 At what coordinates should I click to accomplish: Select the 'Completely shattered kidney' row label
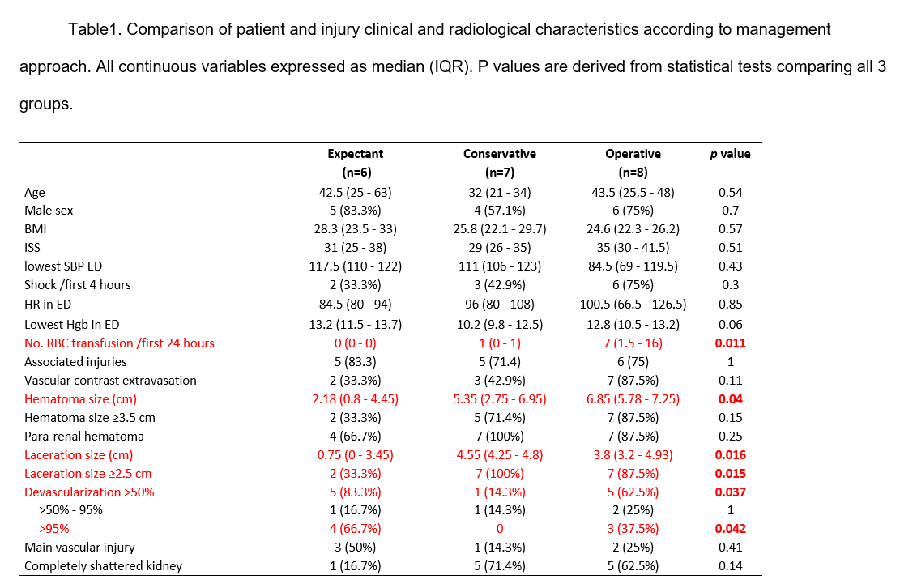click(103, 566)
